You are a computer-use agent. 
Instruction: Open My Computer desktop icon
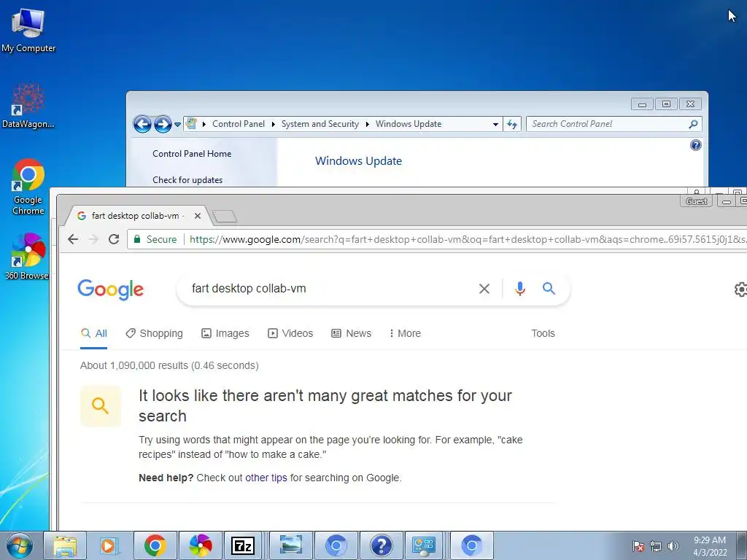point(28,30)
